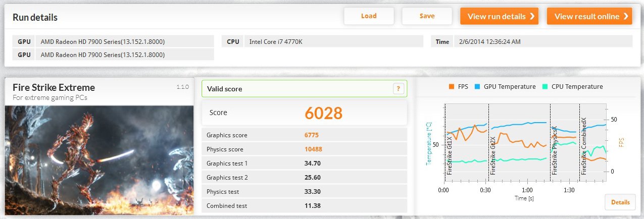The width and height of the screenshot is (644, 219).
Task: Toggle the CPU Temperature green swatch
Action: (x=544, y=87)
